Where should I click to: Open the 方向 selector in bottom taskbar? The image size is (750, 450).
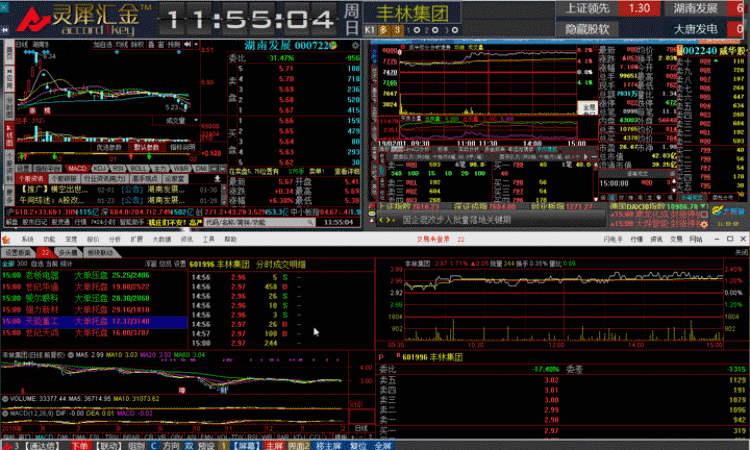tap(171, 446)
